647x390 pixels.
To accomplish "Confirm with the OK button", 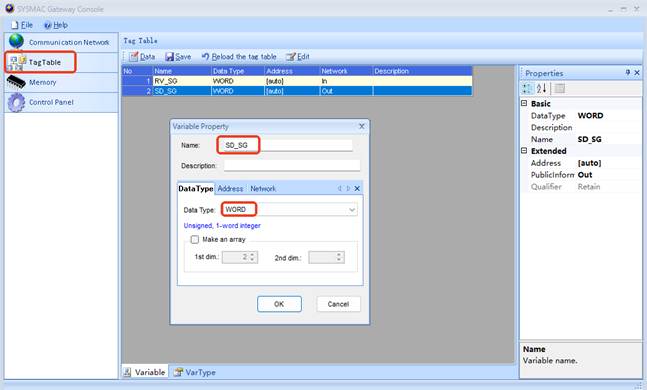I will [x=279, y=304].
